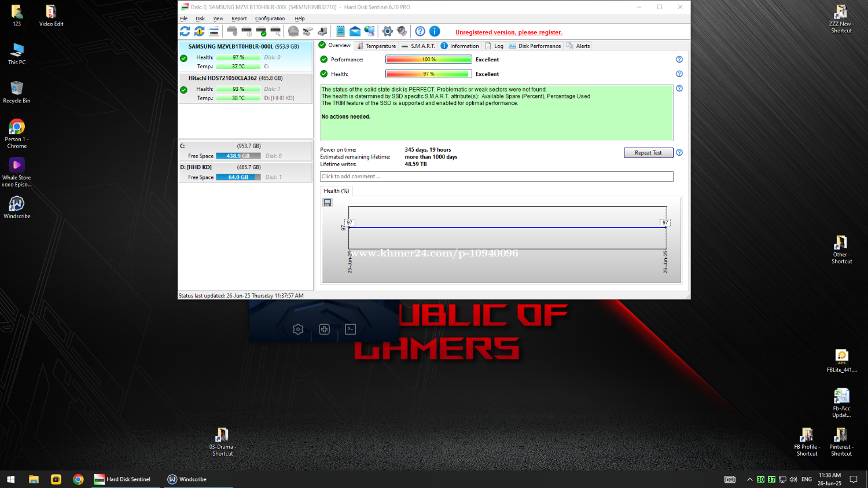Click the comment input field
This screenshot has height=488, width=868.
pyautogui.click(x=496, y=177)
